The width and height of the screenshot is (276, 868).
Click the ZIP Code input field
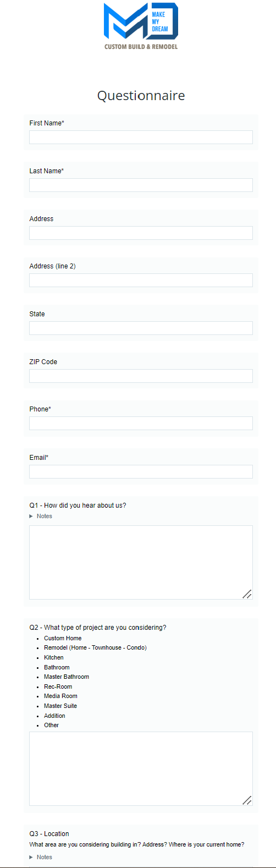[141, 376]
